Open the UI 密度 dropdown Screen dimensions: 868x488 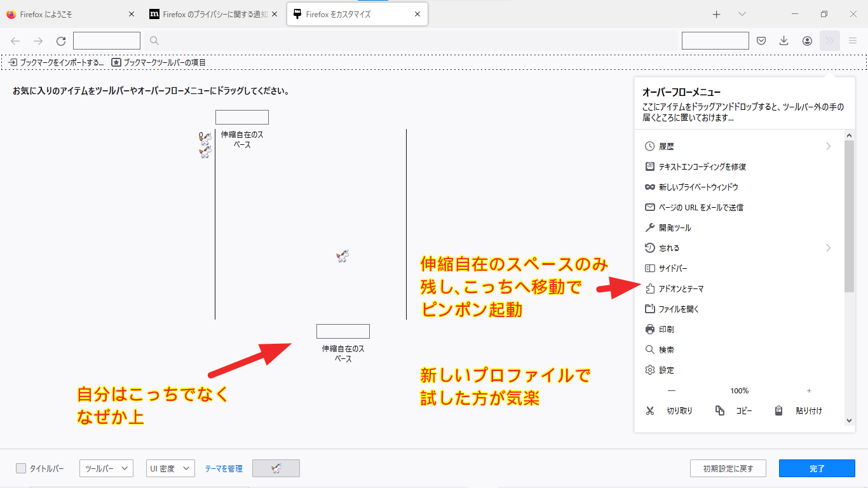pos(170,468)
